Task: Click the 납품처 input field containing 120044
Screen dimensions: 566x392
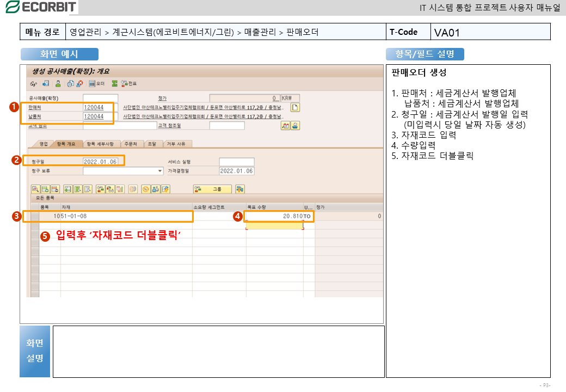Action: (x=100, y=117)
